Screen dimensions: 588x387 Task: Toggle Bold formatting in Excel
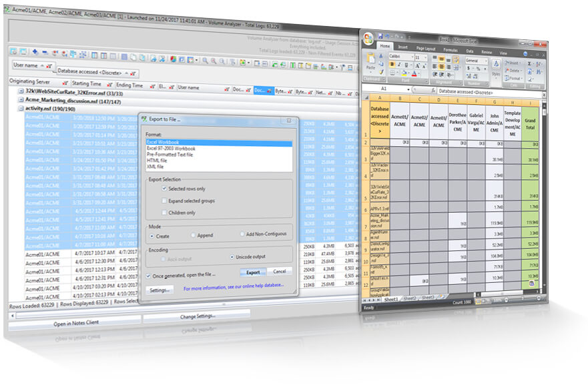392,65
